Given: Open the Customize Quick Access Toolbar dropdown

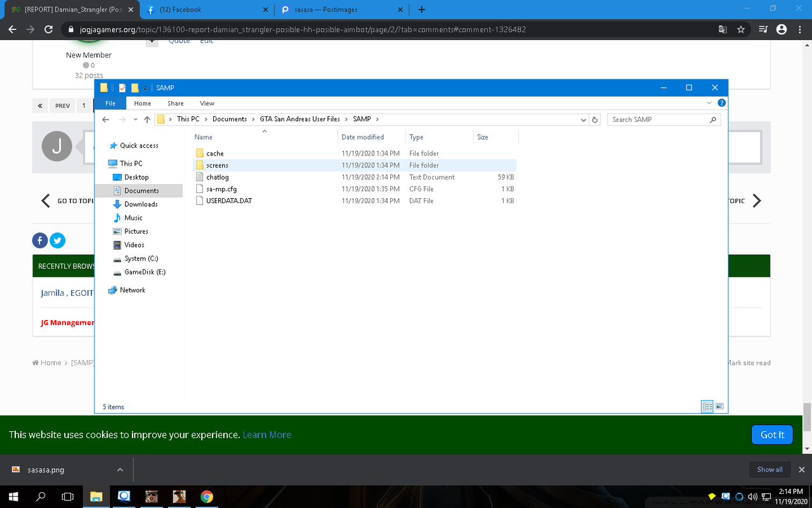Looking at the screenshot, I should coord(145,88).
